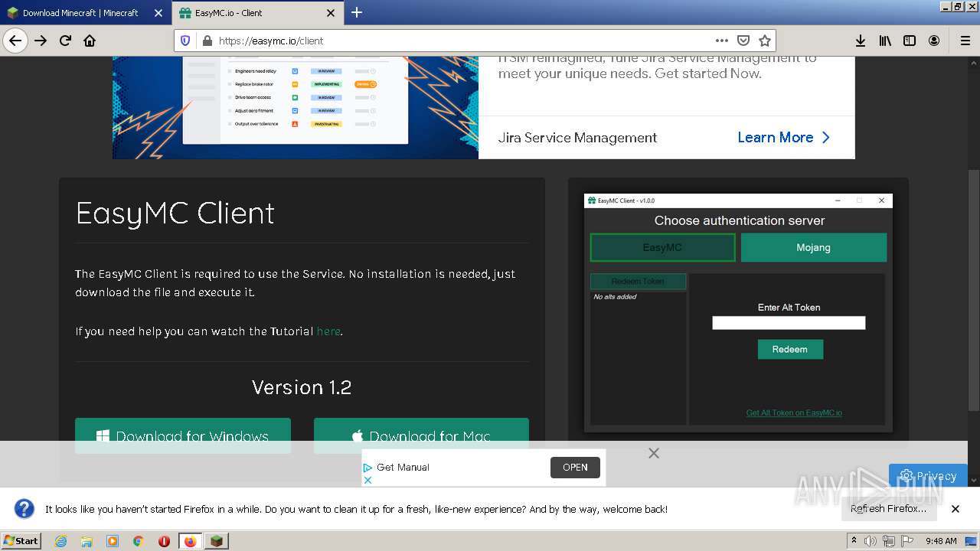View site security padlock info
The height and width of the screenshot is (551, 980).
pos(206,41)
